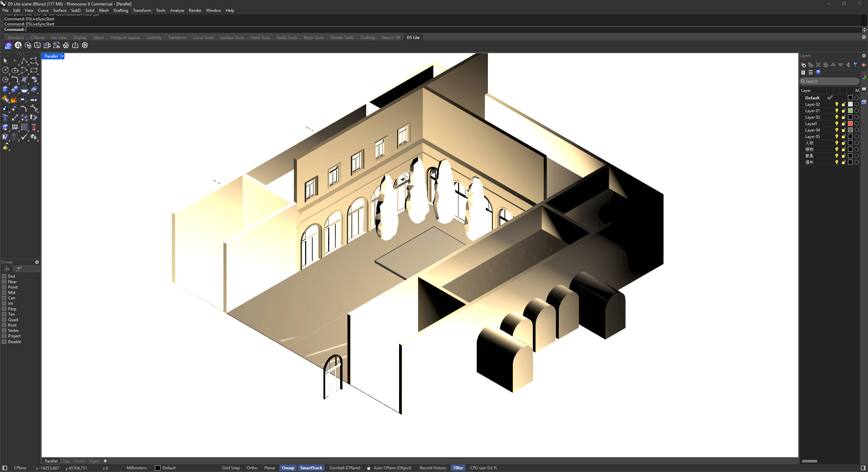868x472 pixels.
Task: Change the green color swatch of Layer 01
Action: (x=850, y=111)
